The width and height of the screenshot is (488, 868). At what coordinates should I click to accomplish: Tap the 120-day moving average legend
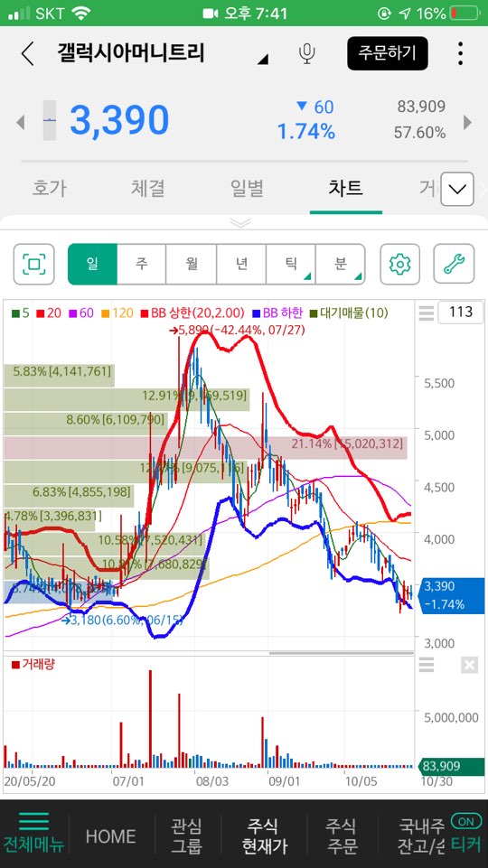coord(117,313)
